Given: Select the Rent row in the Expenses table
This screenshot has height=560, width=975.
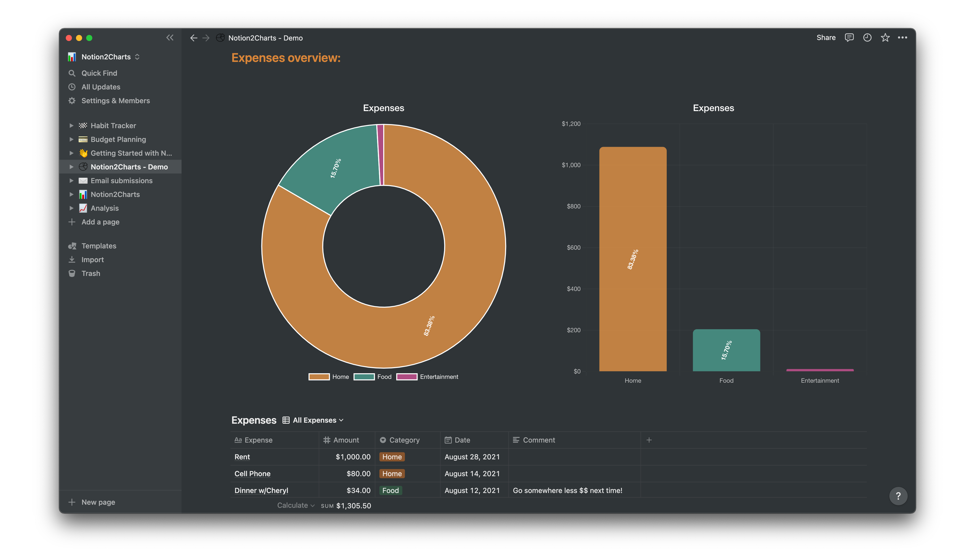Looking at the screenshot, I should pyautogui.click(x=242, y=457).
